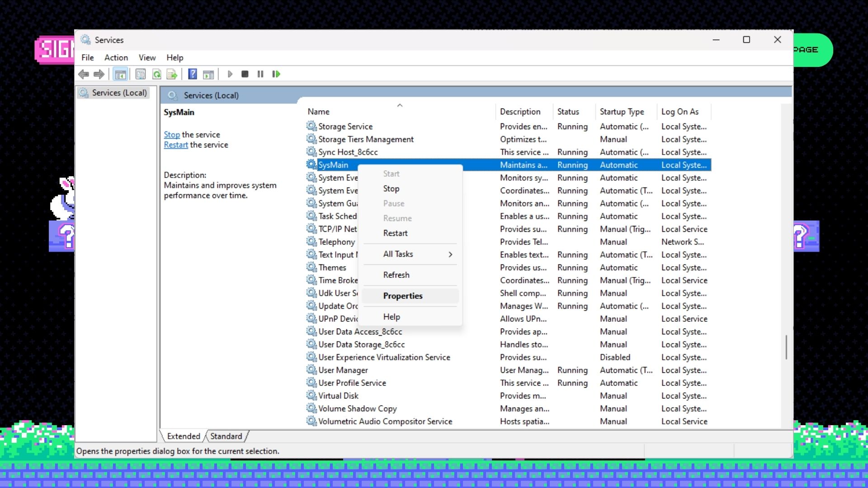The image size is (868, 488).
Task: Click the green Refresh toolbar icon
Action: [x=156, y=74]
